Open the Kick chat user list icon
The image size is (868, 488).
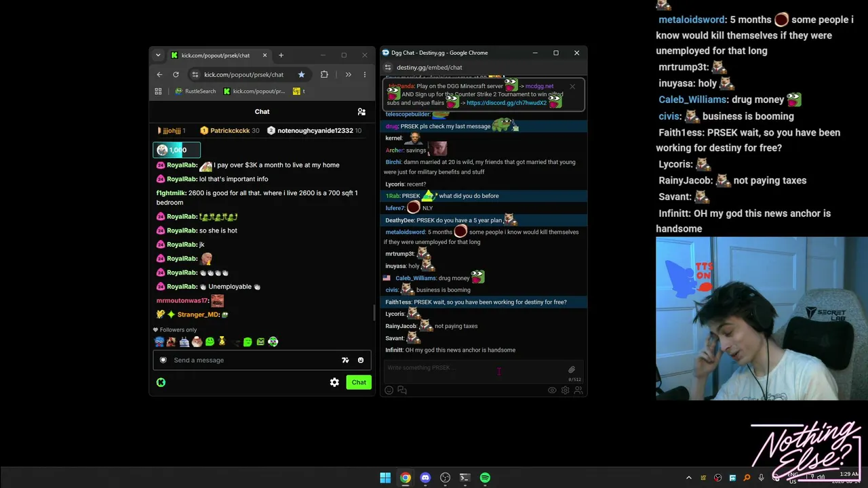[x=361, y=112]
